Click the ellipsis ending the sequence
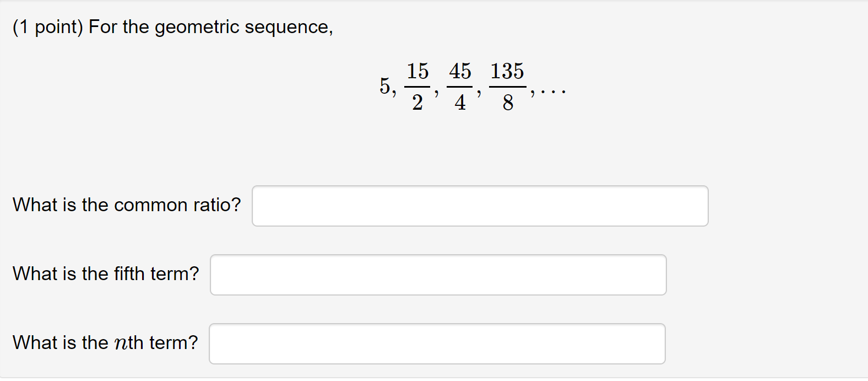 pos(553,92)
